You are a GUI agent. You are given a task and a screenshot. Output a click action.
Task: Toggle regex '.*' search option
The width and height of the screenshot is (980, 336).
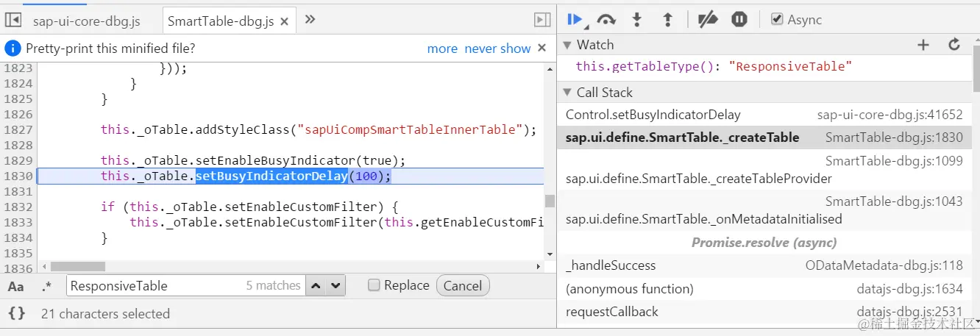click(x=46, y=286)
